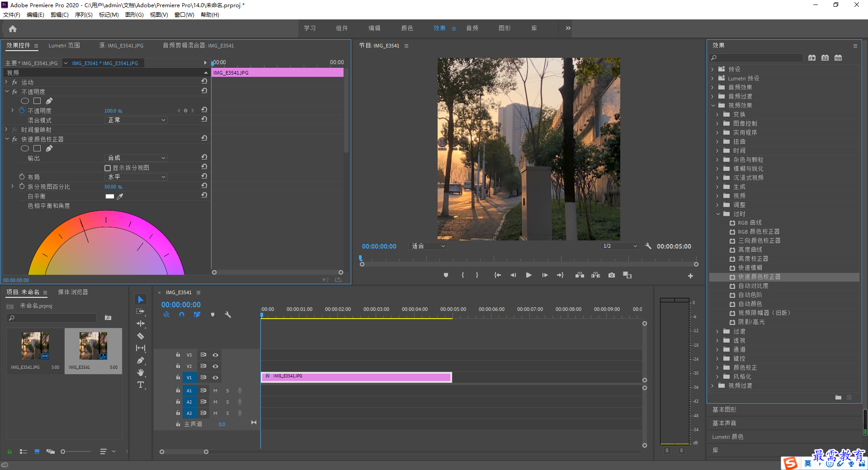Screen dimensions: 868x470
Task: Open playback resolution 1/2 dropdown
Action: pyautogui.click(x=620, y=246)
